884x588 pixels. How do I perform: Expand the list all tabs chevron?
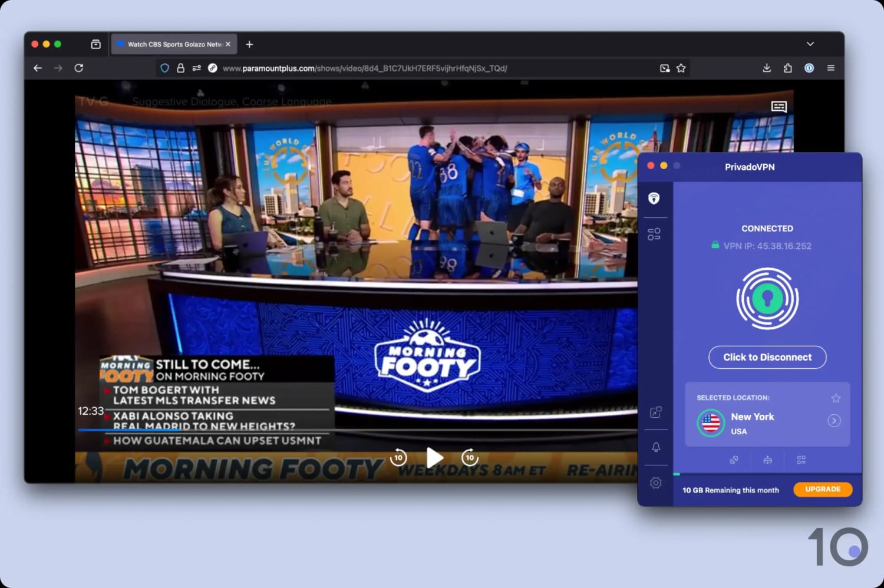[810, 44]
